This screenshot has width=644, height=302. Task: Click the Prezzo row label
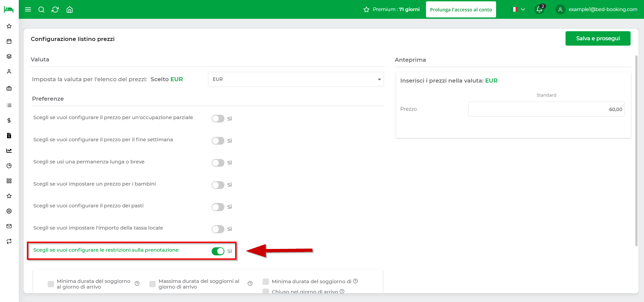point(409,109)
